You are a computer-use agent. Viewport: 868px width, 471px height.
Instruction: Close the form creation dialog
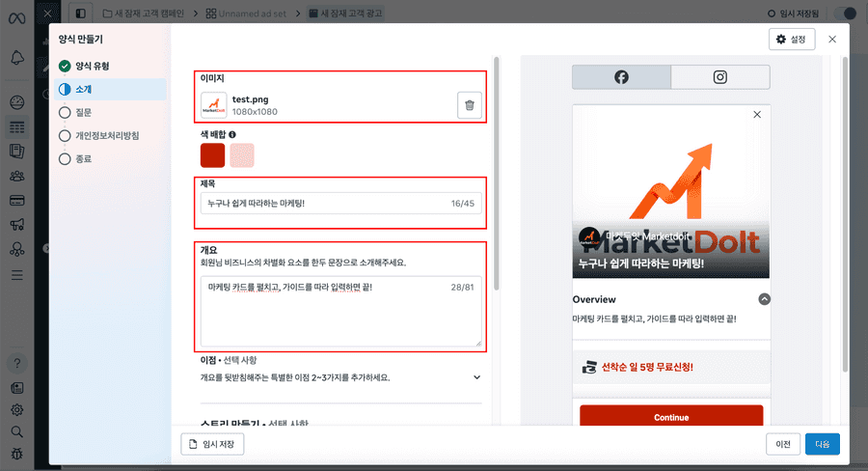point(832,40)
